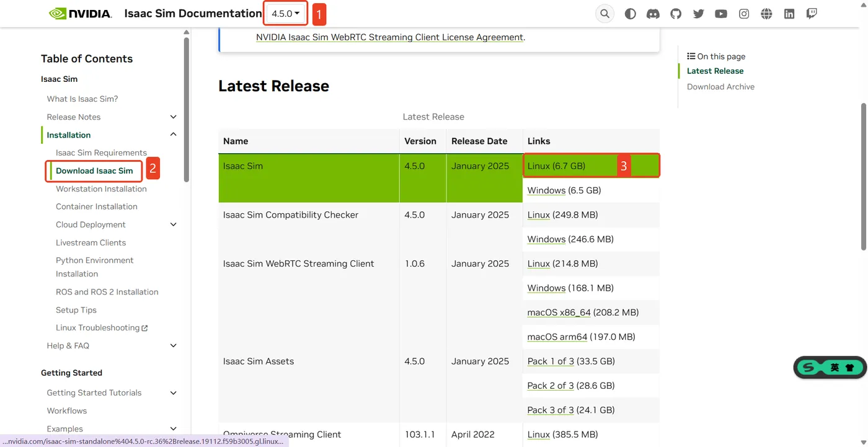The height and width of the screenshot is (447, 868).
Task: Go to What Is Isaac Sim? page
Action: [x=82, y=99]
